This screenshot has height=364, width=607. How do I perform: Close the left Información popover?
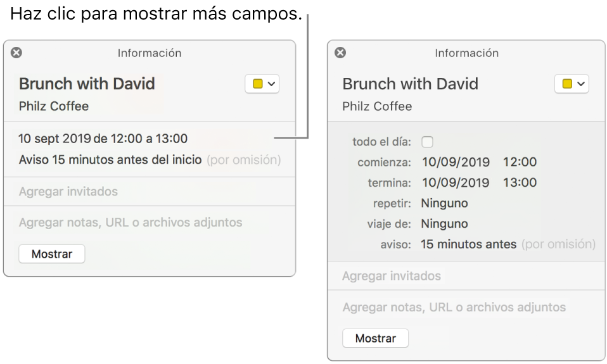coord(16,53)
